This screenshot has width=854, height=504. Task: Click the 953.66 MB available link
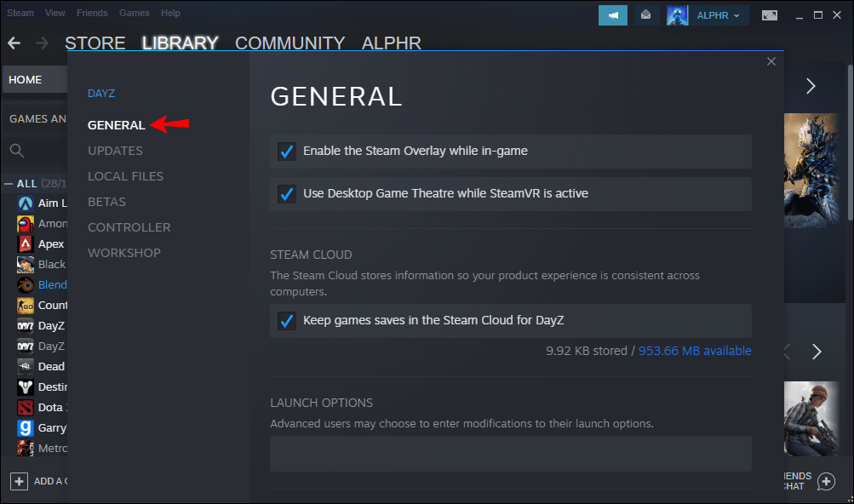click(x=695, y=351)
